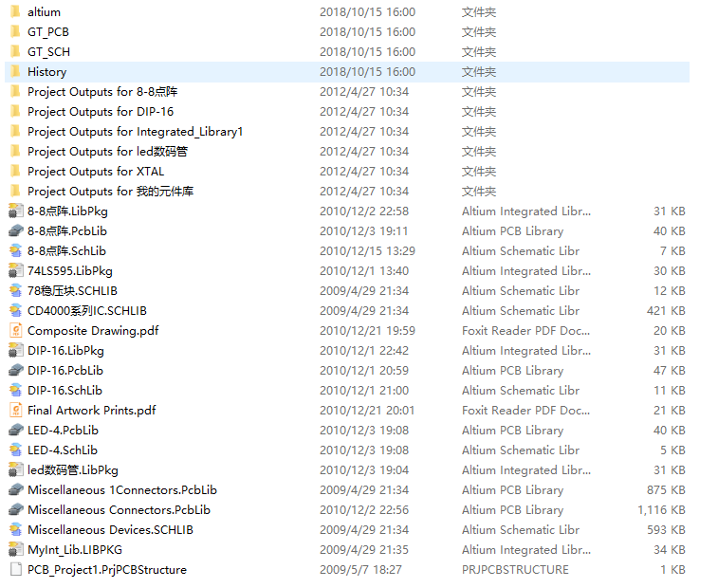Select file name led数码管.LibPkg

click(x=73, y=470)
